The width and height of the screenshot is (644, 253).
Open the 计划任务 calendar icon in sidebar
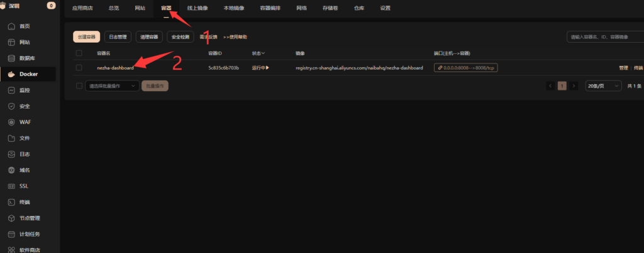pyautogui.click(x=11, y=234)
